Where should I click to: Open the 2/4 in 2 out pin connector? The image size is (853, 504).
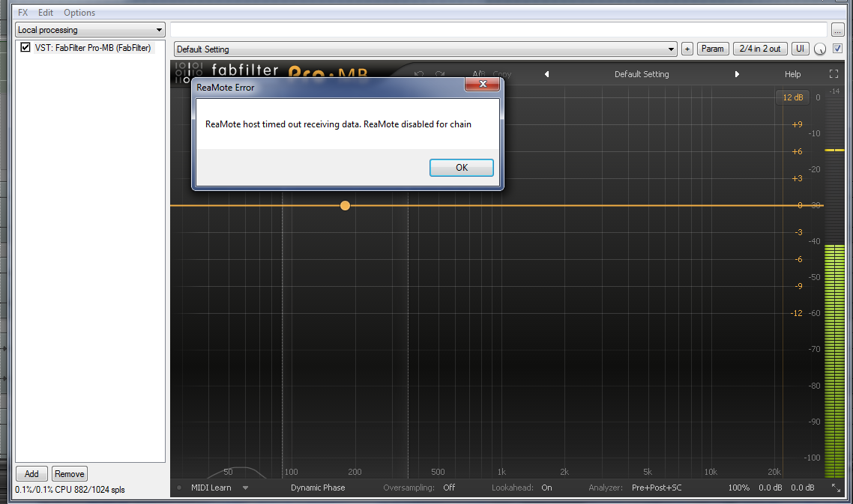760,49
